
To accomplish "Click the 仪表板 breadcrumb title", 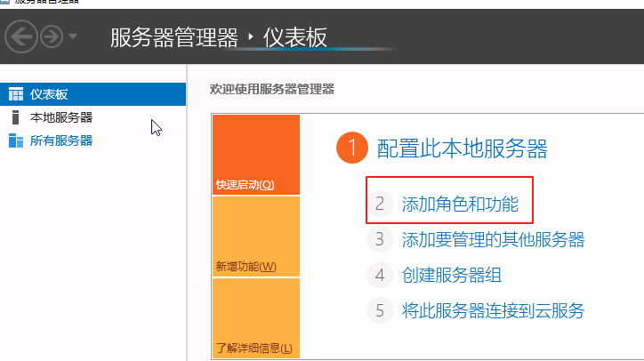I will tap(295, 37).
